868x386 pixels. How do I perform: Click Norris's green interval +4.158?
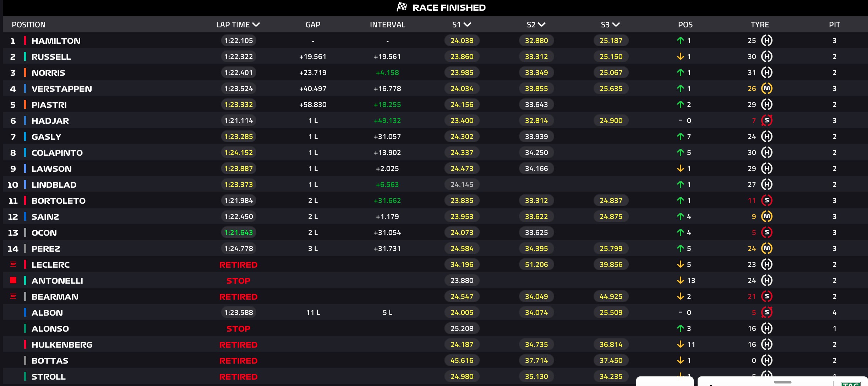pyautogui.click(x=387, y=73)
